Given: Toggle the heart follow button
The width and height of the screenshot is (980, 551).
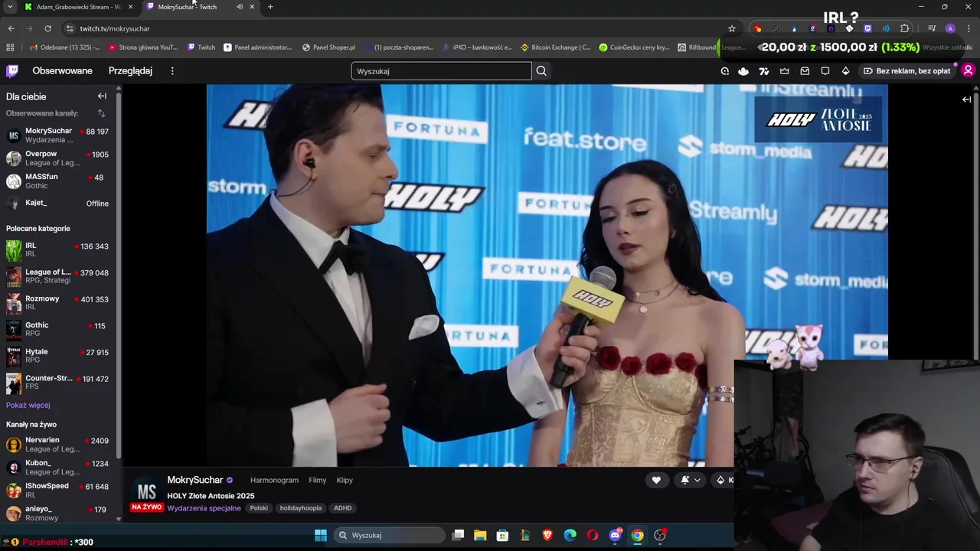Looking at the screenshot, I should [x=656, y=480].
